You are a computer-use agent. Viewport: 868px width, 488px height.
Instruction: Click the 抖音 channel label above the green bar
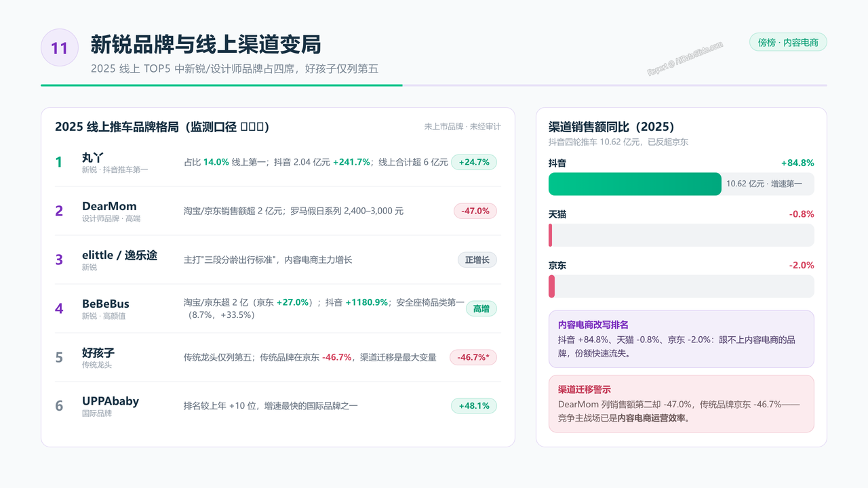click(557, 163)
